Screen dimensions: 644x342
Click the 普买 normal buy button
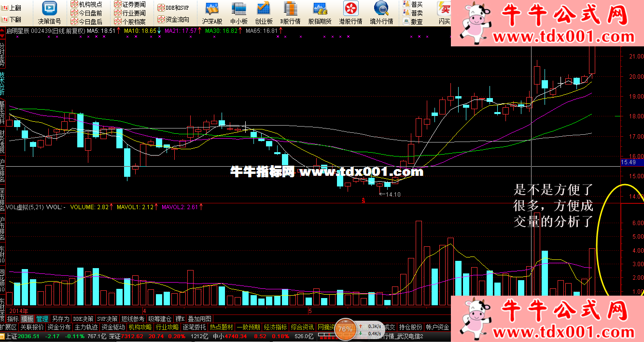pos(413,4)
